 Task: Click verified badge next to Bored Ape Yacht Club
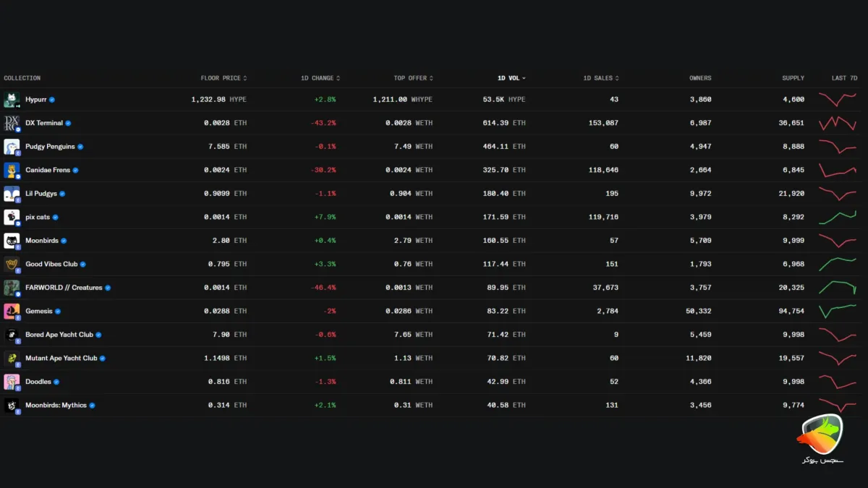pyautogui.click(x=98, y=335)
